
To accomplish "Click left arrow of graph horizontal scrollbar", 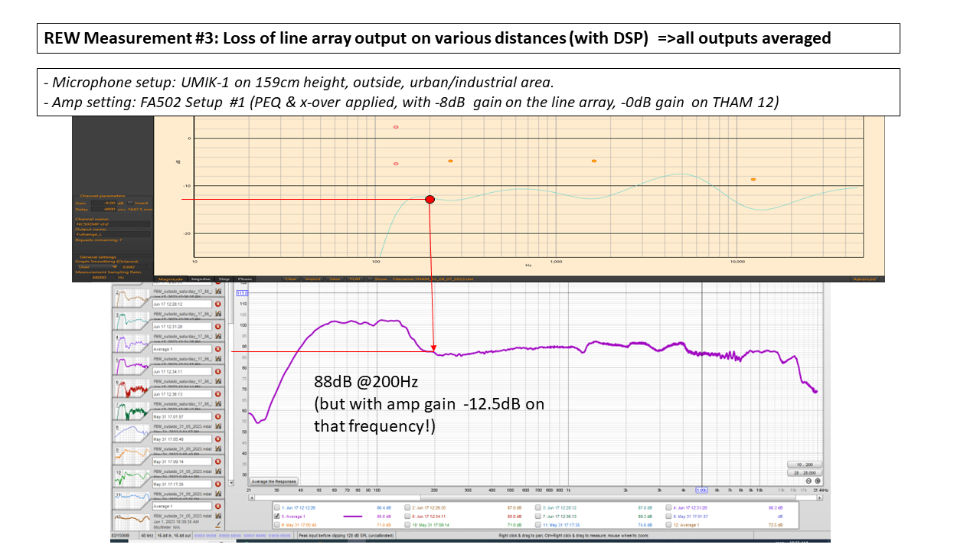I will (252, 497).
